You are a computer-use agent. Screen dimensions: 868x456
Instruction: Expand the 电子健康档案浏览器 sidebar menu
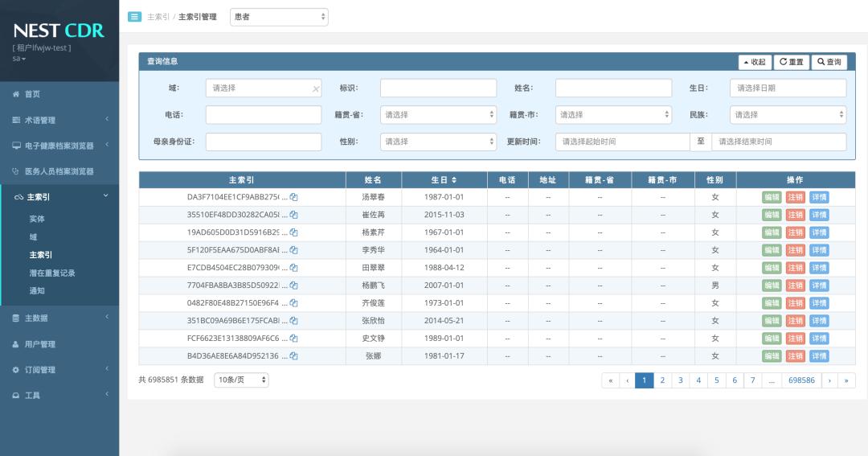coord(59,146)
